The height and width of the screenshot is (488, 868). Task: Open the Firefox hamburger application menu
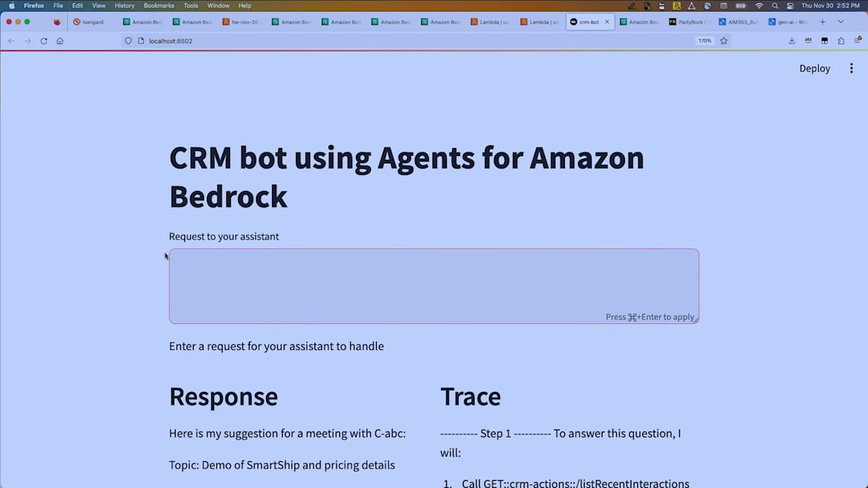(856, 41)
